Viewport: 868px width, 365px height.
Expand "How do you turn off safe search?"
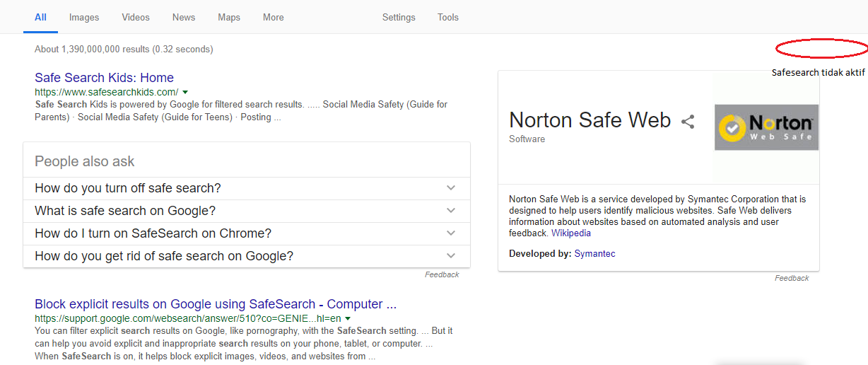247,188
